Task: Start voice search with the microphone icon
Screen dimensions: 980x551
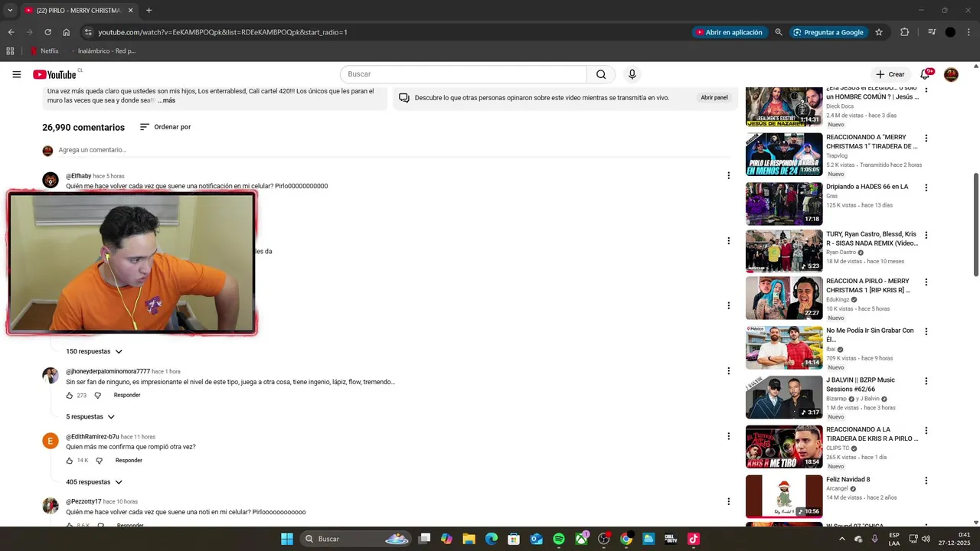Action: click(632, 74)
